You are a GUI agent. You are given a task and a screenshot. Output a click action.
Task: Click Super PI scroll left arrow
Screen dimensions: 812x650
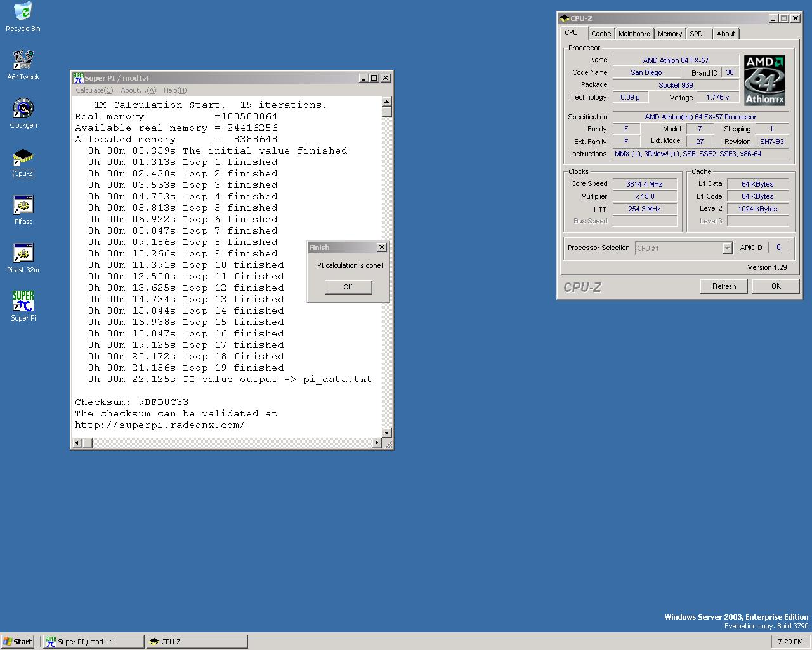(77, 442)
